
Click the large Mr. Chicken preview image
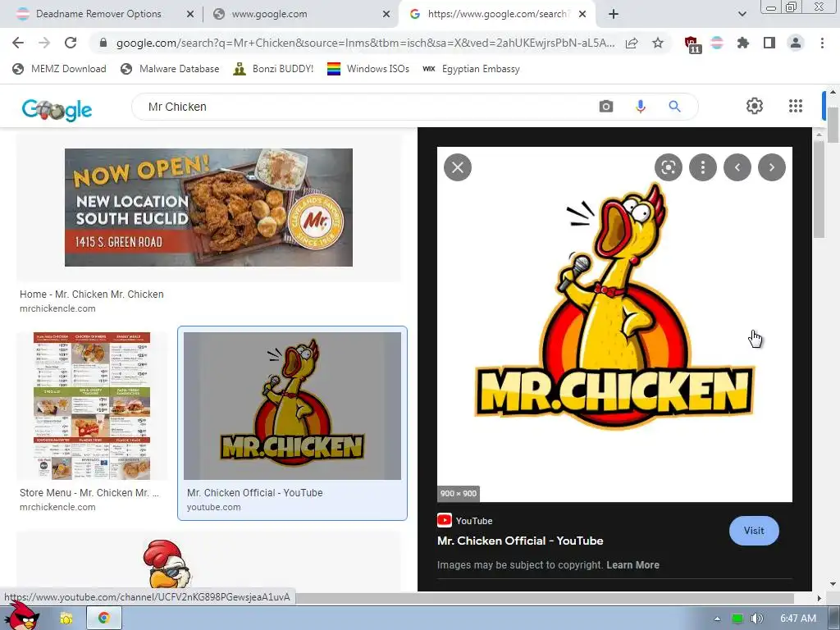[614, 324]
